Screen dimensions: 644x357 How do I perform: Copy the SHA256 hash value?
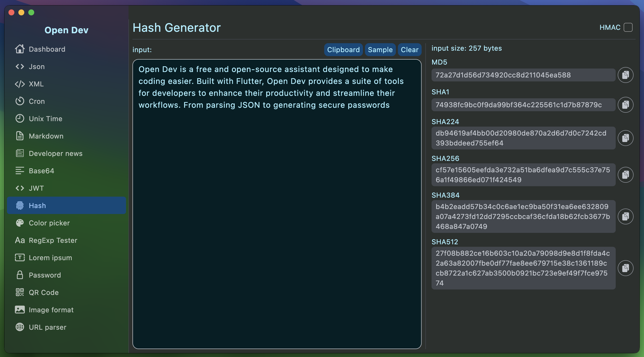click(x=625, y=175)
